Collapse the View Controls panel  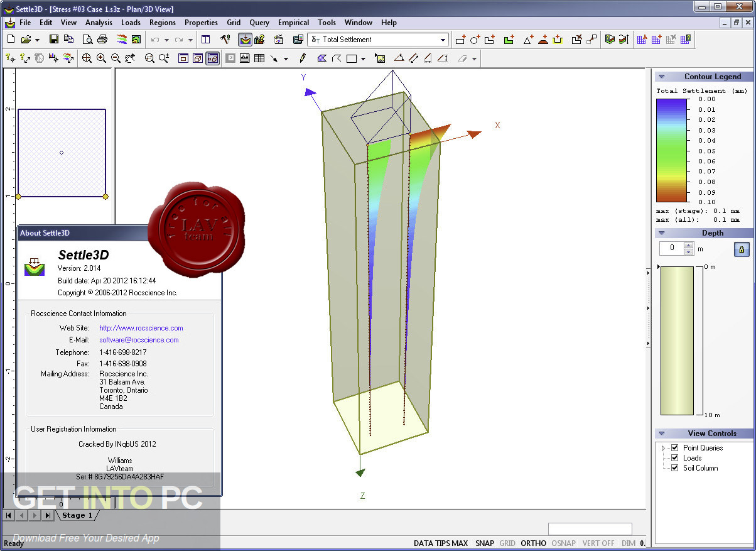click(x=662, y=434)
